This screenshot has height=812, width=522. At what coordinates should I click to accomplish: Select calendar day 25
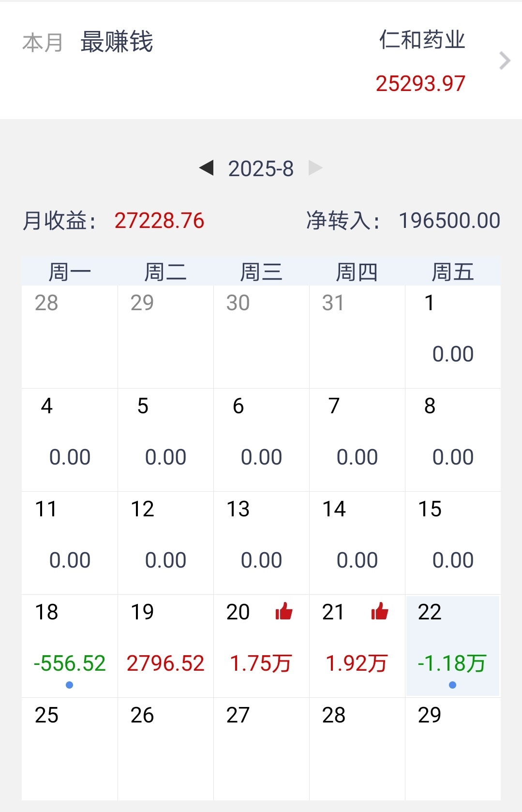(70, 749)
